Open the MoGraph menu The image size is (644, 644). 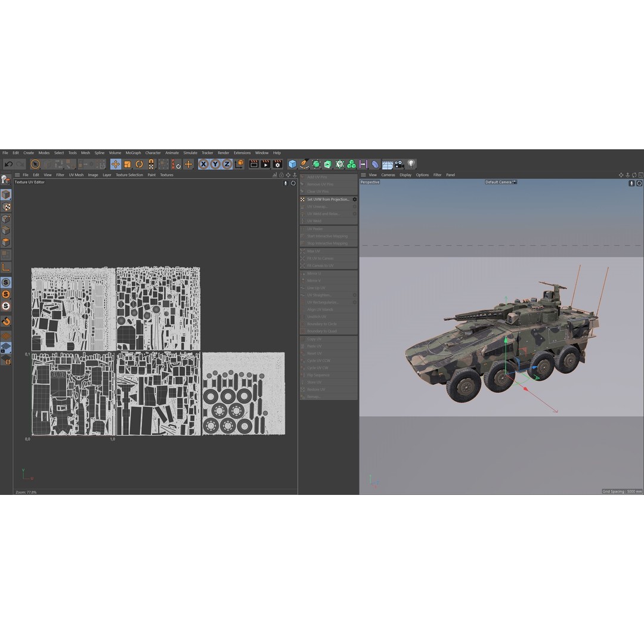tap(133, 153)
